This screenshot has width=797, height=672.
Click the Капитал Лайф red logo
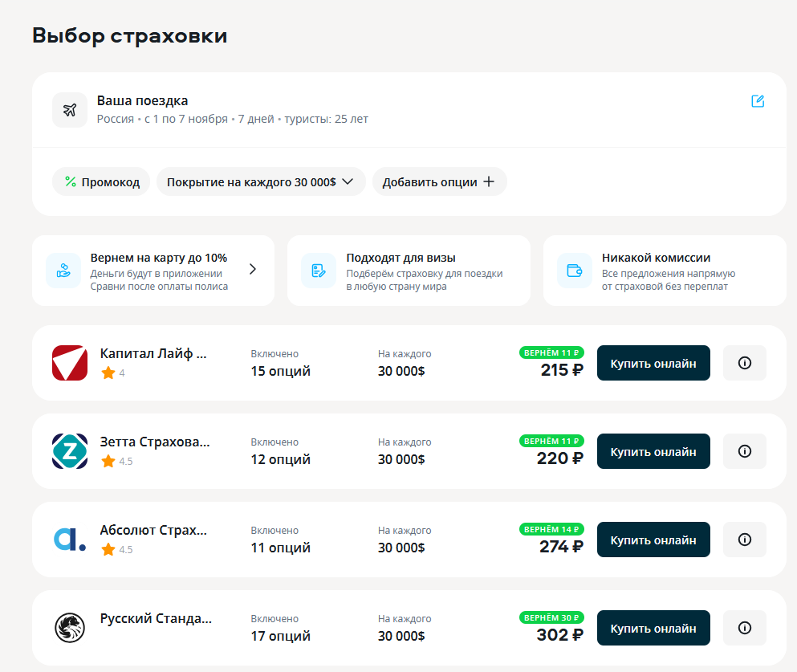click(70, 363)
